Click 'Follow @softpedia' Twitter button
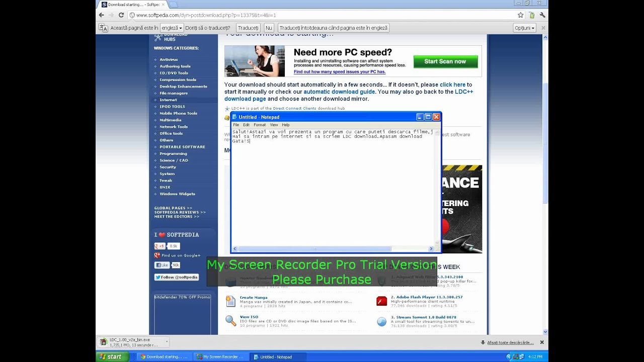 [x=176, y=277]
